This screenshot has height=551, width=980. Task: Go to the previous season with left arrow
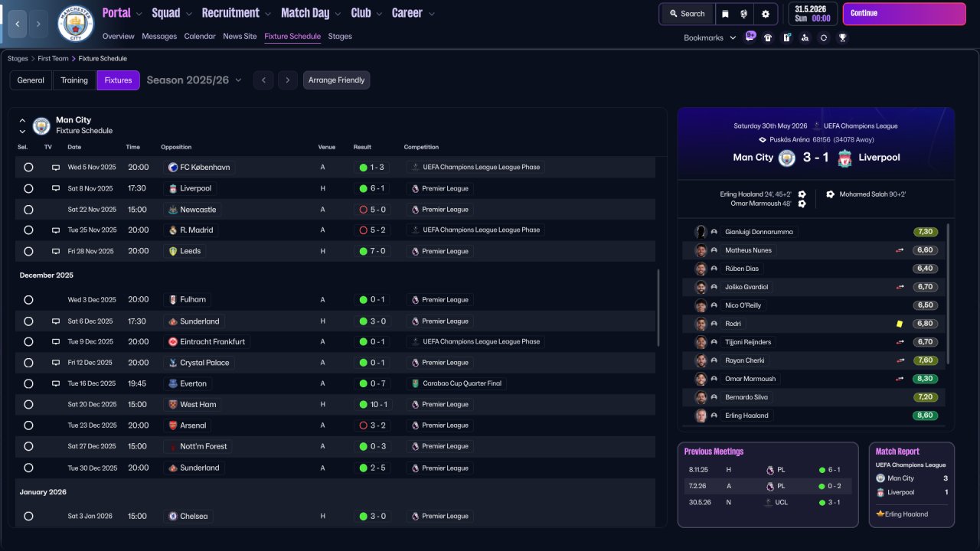263,80
